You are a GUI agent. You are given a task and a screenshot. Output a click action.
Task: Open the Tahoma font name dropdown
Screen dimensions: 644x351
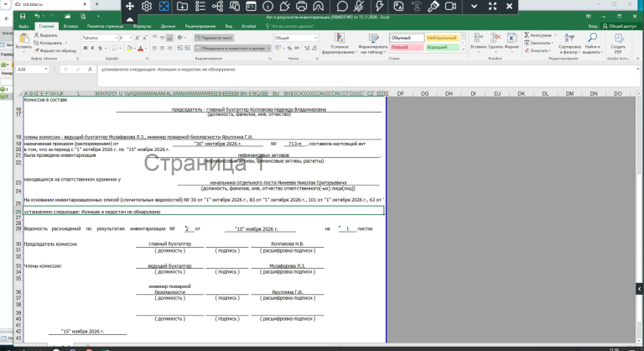[x=116, y=38]
